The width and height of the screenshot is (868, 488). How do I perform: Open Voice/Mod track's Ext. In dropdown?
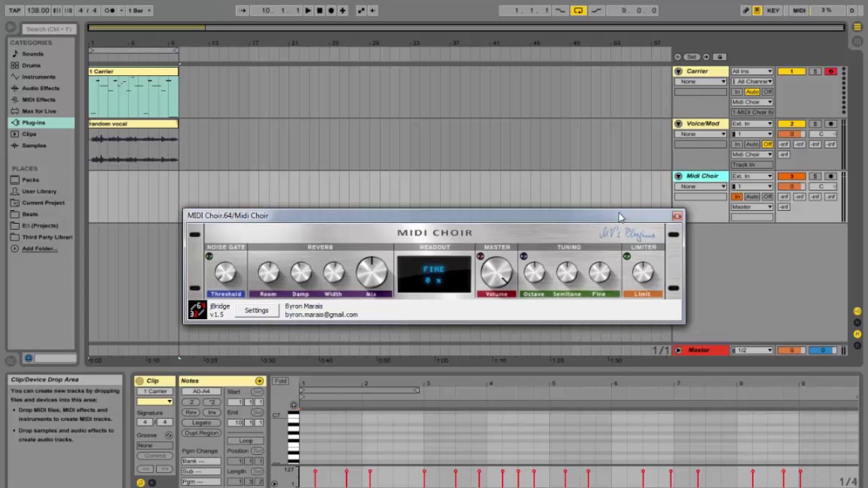click(751, 123)
